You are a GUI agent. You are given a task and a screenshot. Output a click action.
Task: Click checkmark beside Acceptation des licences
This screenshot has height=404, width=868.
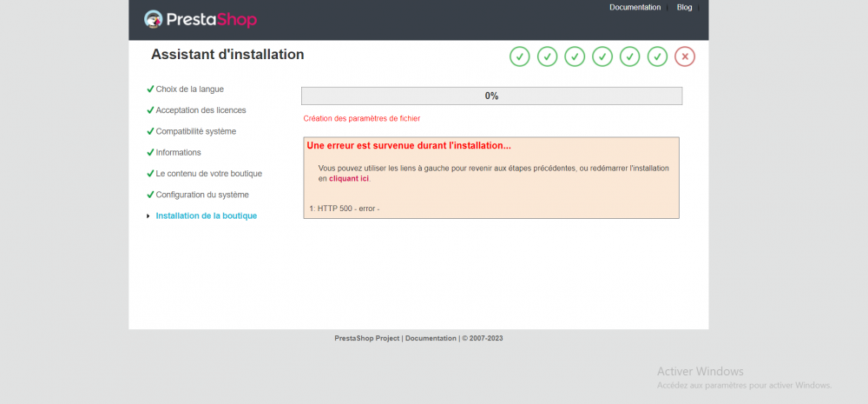coord(150,109)
